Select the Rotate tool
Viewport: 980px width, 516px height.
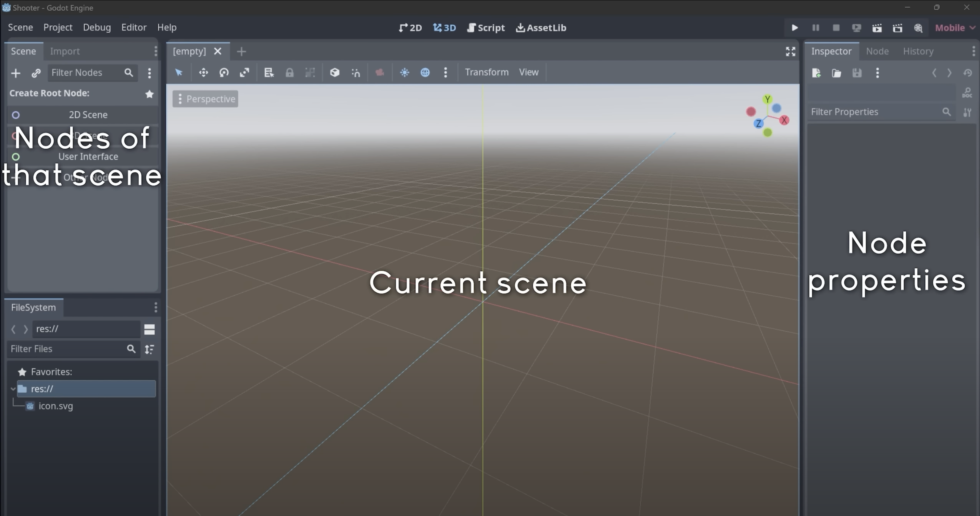pyautogui.click(x=223, y=72)
